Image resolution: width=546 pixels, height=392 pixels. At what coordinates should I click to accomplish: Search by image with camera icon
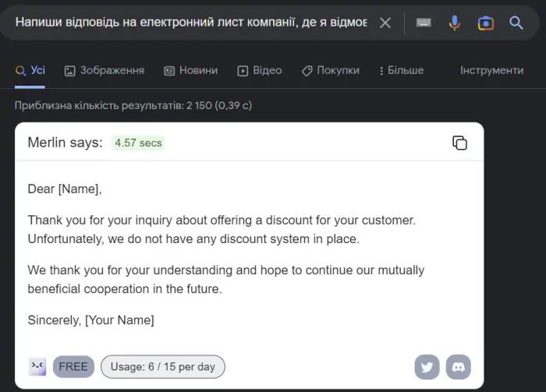(486, 23)
